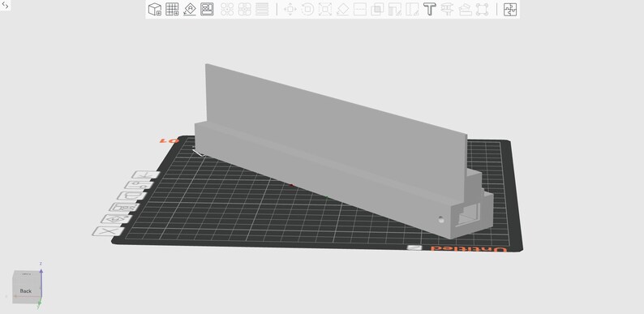
Task: Open the Seam Painting tool
Action: [412, 9]
